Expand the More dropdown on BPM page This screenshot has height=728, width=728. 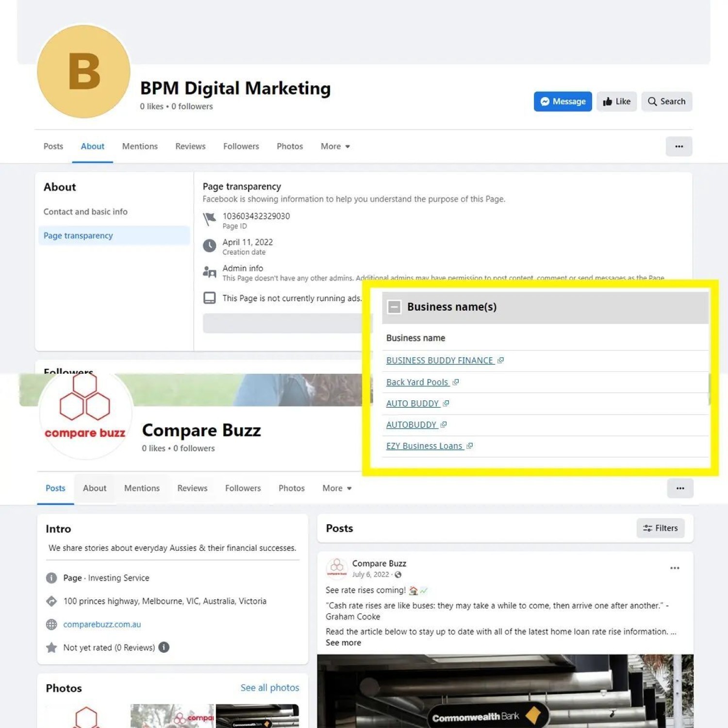335,147
